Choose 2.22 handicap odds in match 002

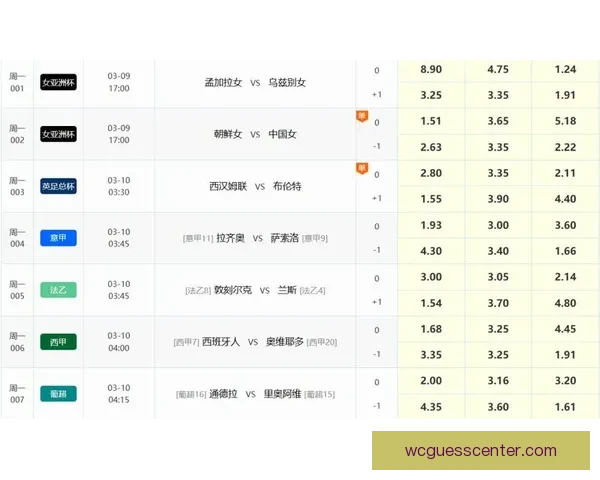coord(565,147)
